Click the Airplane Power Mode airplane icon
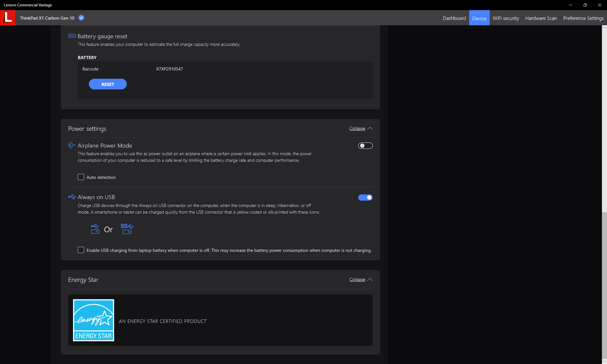The height and width of the screenshot is (364, 607). point(72,145)
